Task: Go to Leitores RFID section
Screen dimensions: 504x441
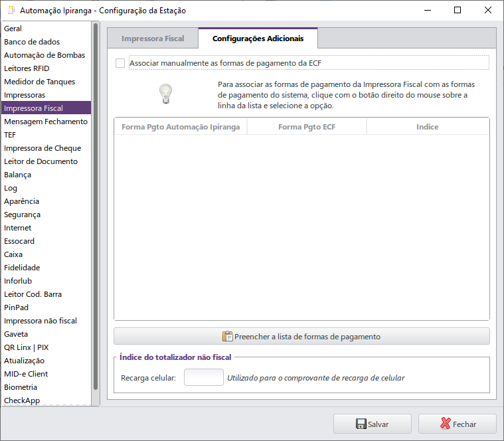Action: click(46, 68)
